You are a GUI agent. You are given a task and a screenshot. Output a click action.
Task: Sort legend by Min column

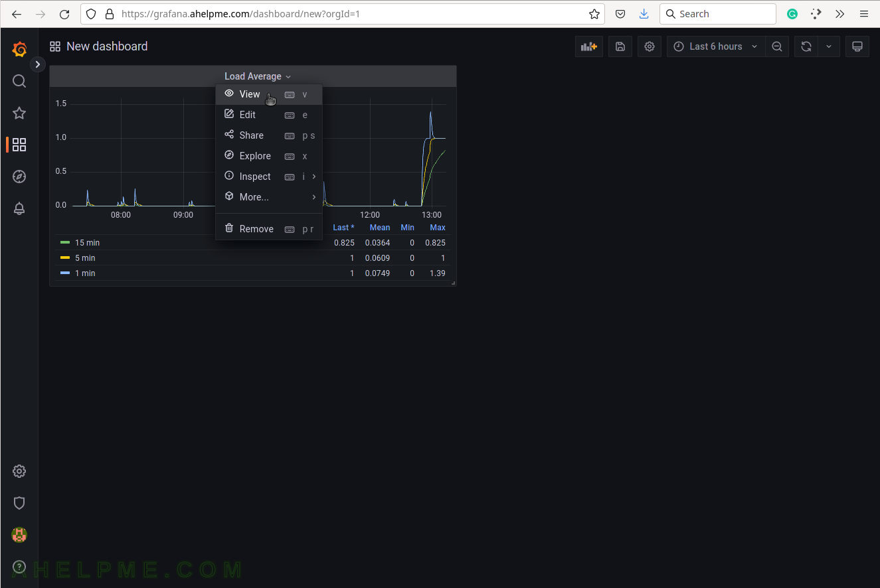407,228
